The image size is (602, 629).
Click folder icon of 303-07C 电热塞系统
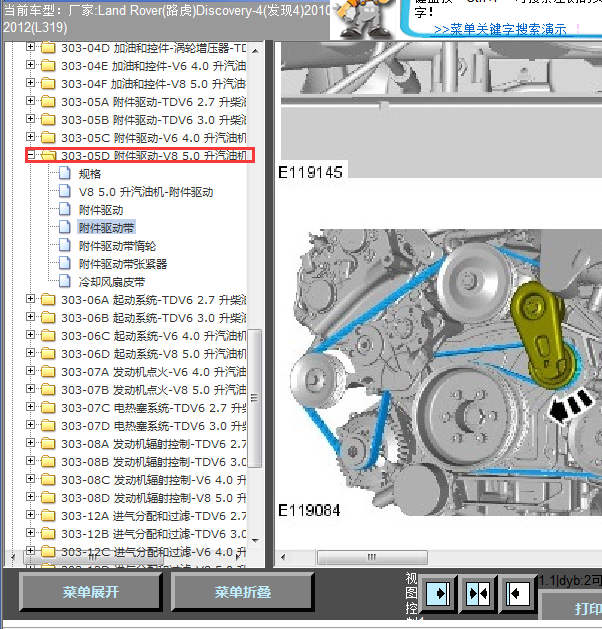(x=48, y=408)
